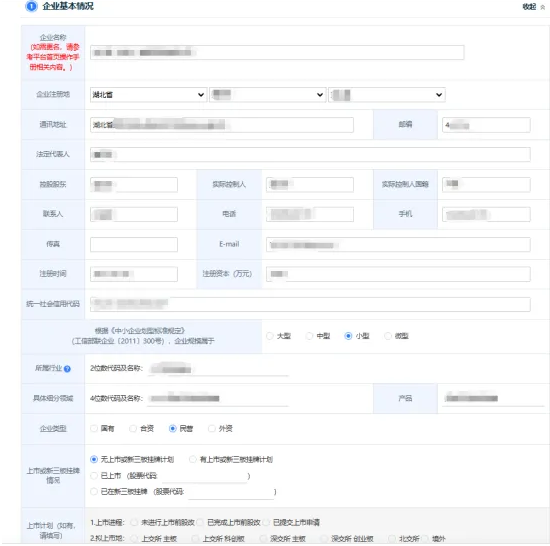Viewport: 550px width, 546px height.
Task: Select the 微型 enterprise size radio
Action: pos(388,336)
